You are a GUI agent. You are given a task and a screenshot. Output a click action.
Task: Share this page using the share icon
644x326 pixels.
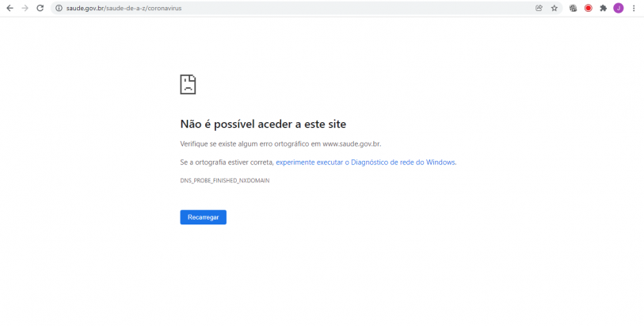539,8
